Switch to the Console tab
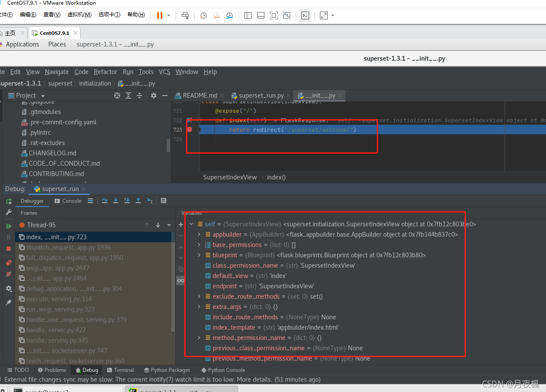Viewport: 546px width, 392px height. [68, 201]
